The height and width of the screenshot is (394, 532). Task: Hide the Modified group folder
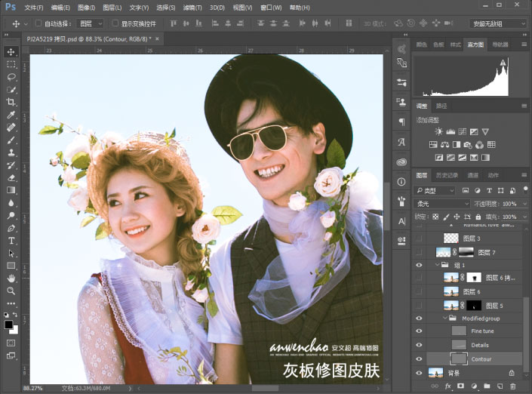(x=419, y=319)
